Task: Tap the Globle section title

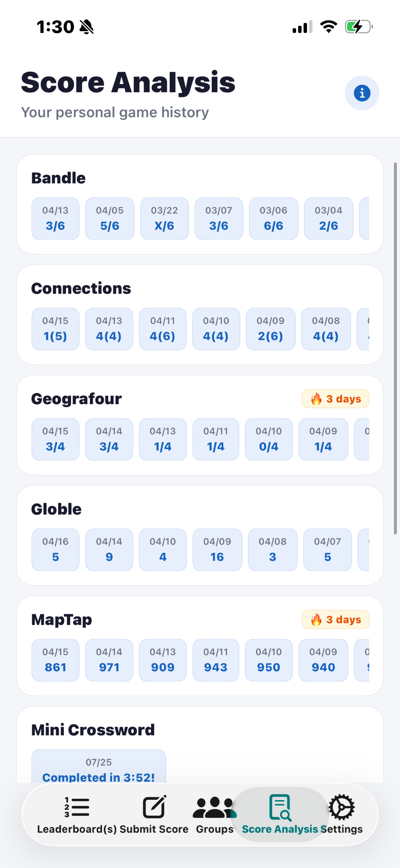Action: (x=56, y=509)
